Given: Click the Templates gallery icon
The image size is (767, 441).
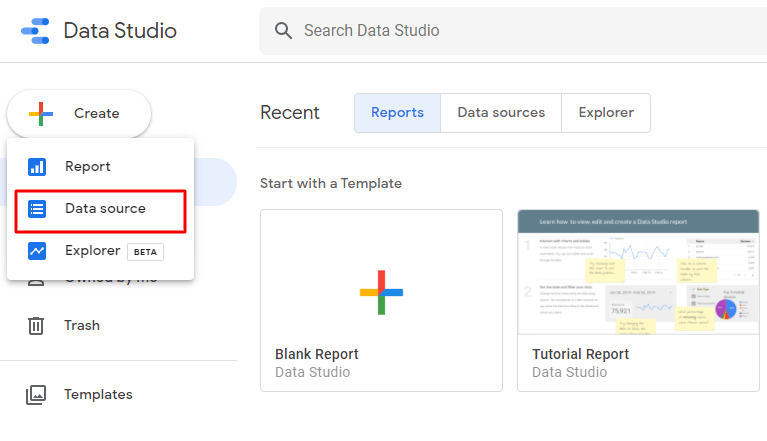Looking at the screenshot, I should point(36,395).
